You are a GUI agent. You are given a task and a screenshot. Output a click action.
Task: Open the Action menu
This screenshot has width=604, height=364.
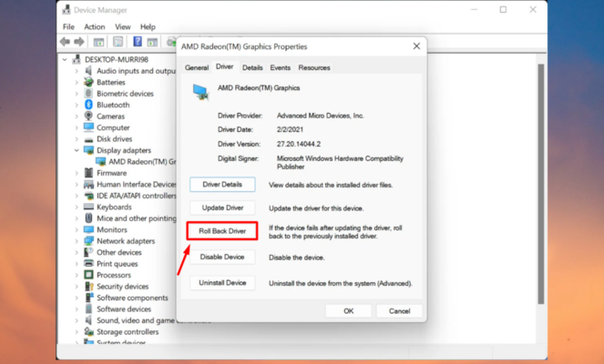point(95,27)
